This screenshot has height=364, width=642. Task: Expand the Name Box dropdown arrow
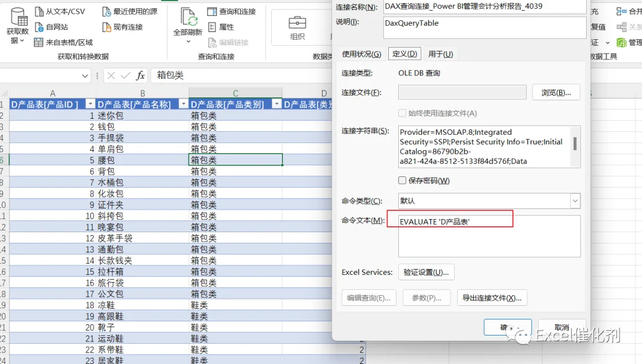coord(85,75)
